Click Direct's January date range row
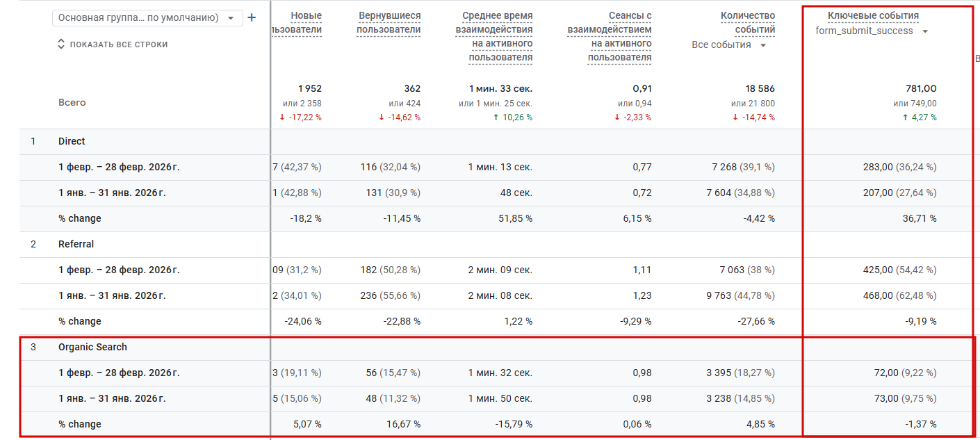The height and width of the screenshot is (440, 980). click(112, 193)
